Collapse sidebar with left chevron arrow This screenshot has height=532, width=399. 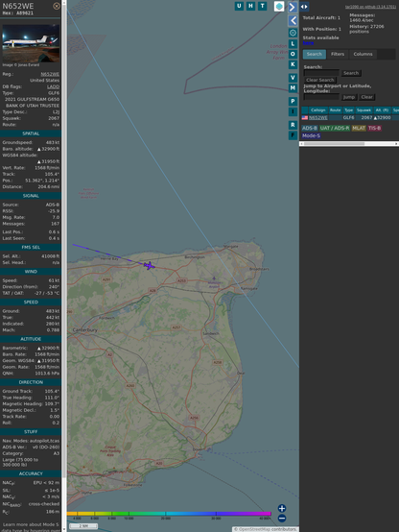(293, 21)
